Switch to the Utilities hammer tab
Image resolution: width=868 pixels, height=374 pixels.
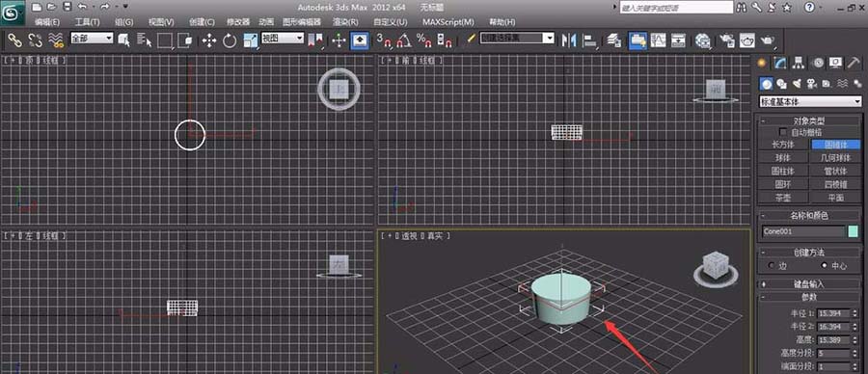[854, 63]
